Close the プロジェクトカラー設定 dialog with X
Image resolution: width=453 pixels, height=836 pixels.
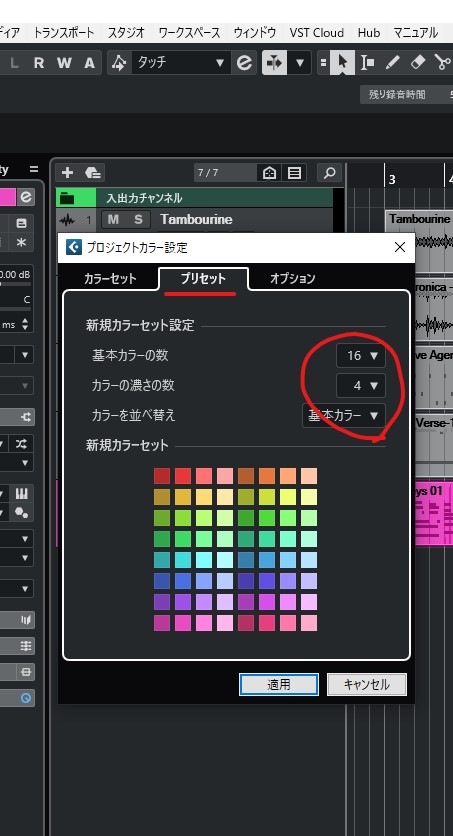[400, 247]
